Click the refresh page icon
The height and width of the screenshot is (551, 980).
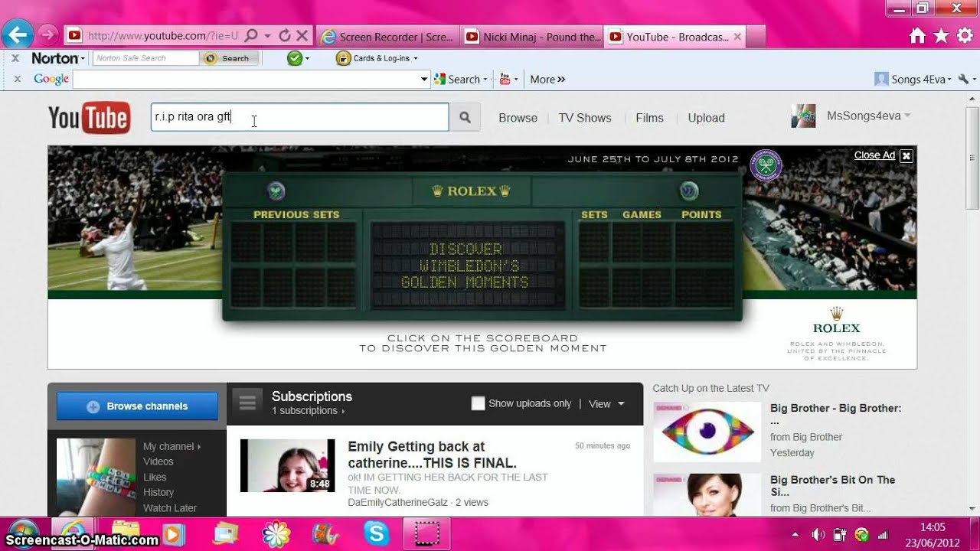[x=285, y=36]
